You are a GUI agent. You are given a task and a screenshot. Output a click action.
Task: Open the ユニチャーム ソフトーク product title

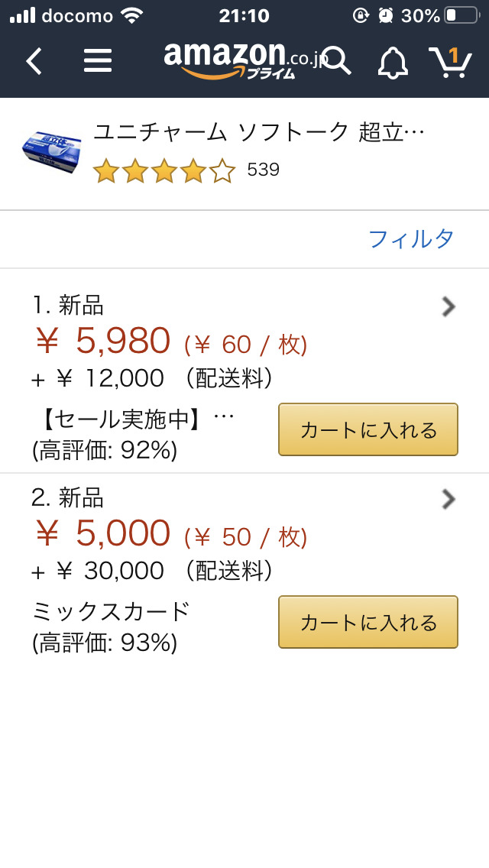[258, 132]
